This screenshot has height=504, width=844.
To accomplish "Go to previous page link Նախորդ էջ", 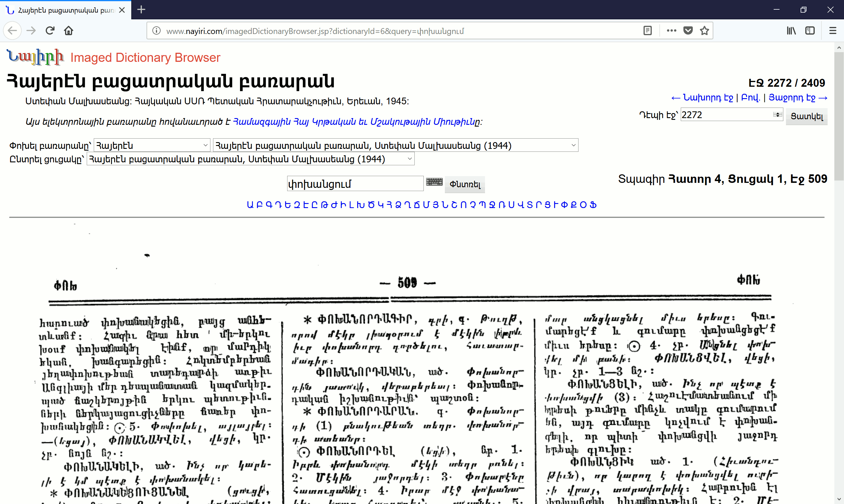I will pyautogui.click(x=702, y=98).
